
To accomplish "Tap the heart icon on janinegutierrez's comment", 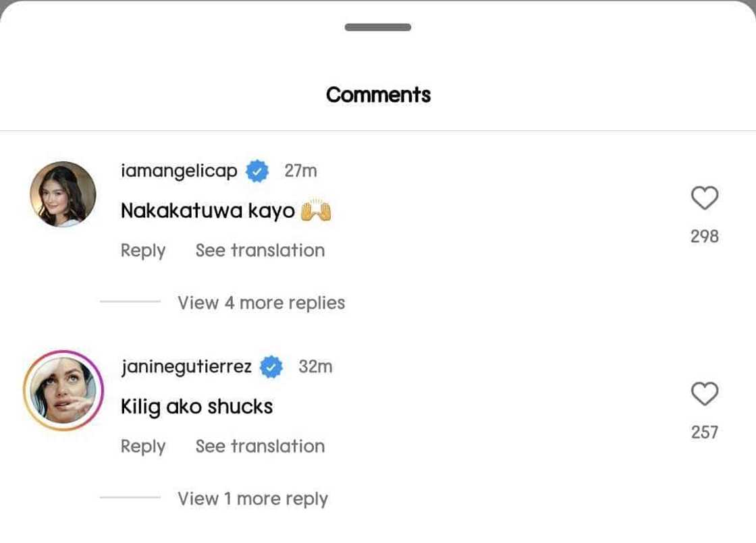I will point(704,394).
